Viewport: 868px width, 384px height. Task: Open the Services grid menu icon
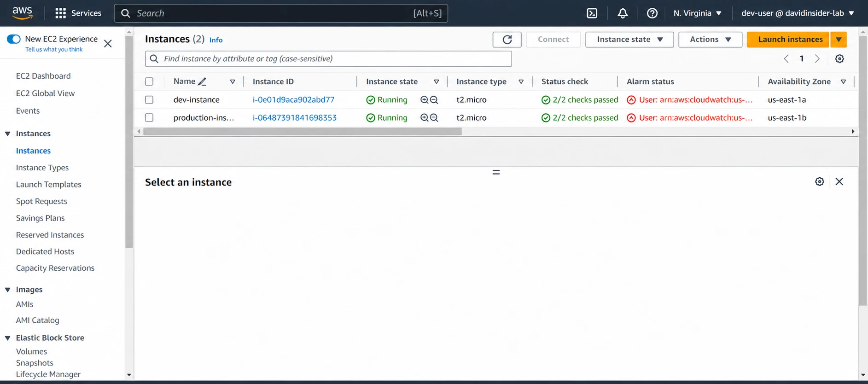[60, 13]
